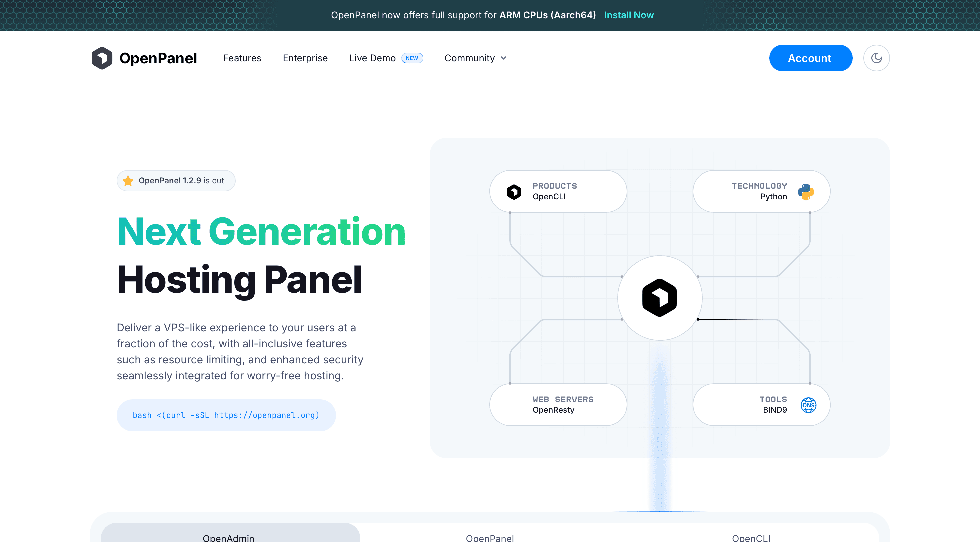Click the OpenCLI hexagon icon in Products card
Screen dimensions: 980x542
514,192
